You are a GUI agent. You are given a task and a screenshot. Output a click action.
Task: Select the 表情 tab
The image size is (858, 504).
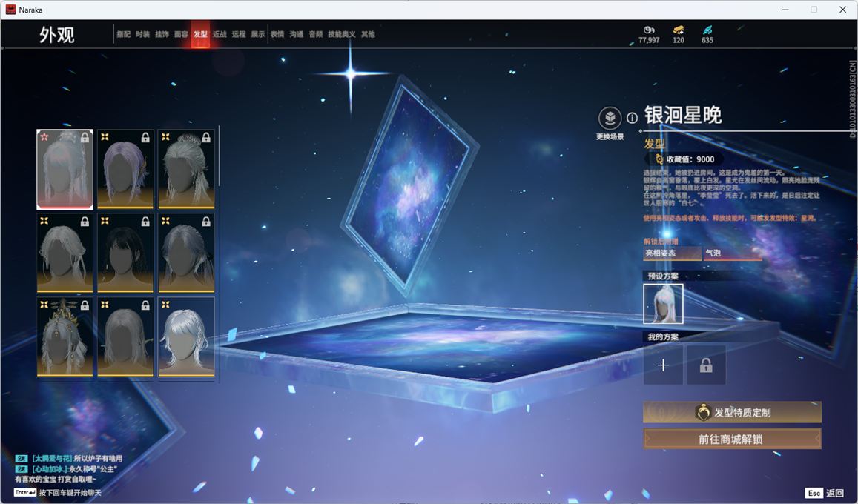click(277, 34)
